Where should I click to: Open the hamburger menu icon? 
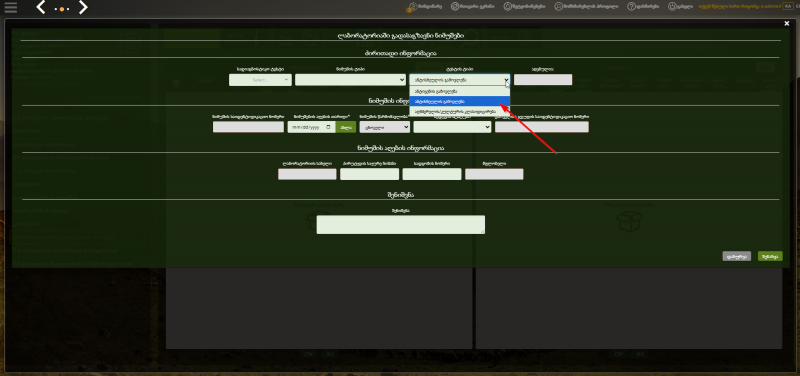(11, 7)
